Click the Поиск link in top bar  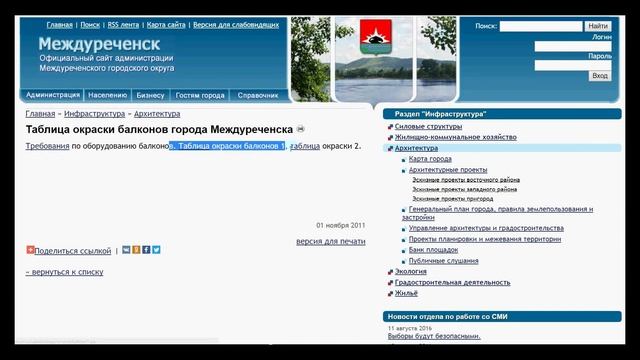click(x=90, y=25)
